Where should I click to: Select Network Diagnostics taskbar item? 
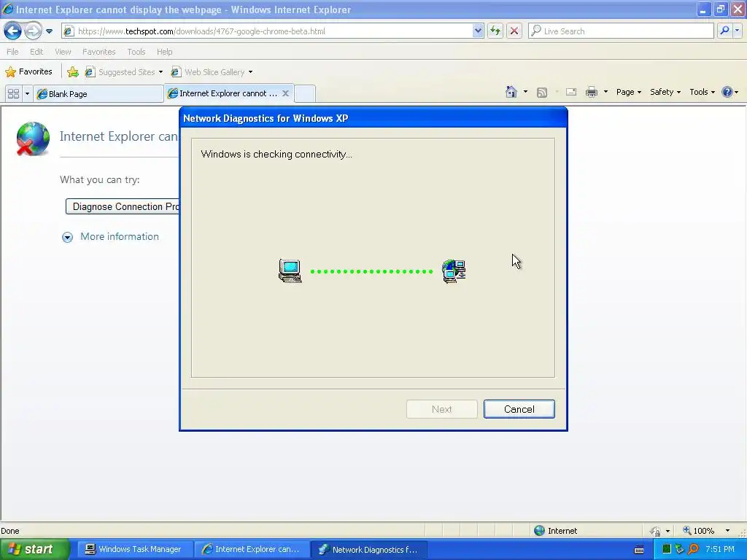(368, 550)
